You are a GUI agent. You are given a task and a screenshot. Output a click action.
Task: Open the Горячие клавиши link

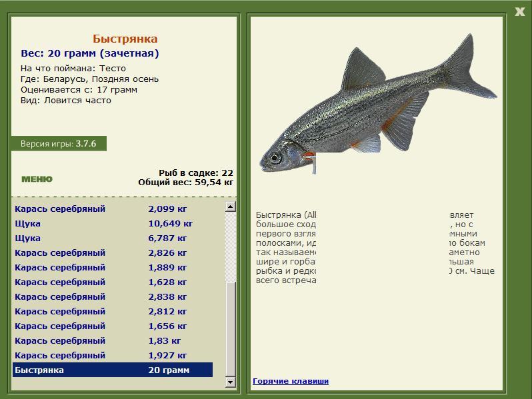[291, 381]
